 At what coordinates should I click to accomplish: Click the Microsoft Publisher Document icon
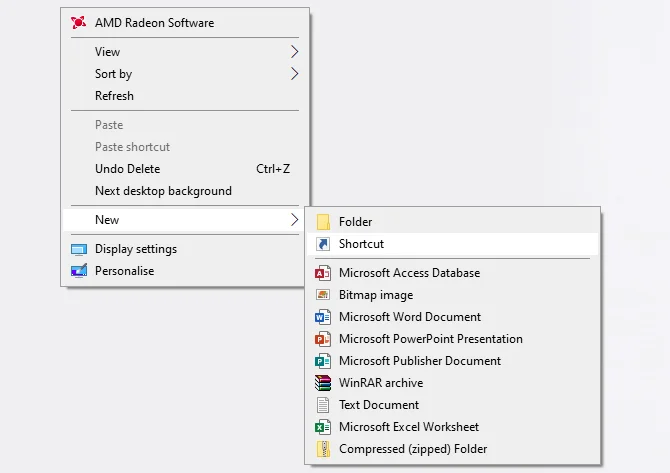323,361
